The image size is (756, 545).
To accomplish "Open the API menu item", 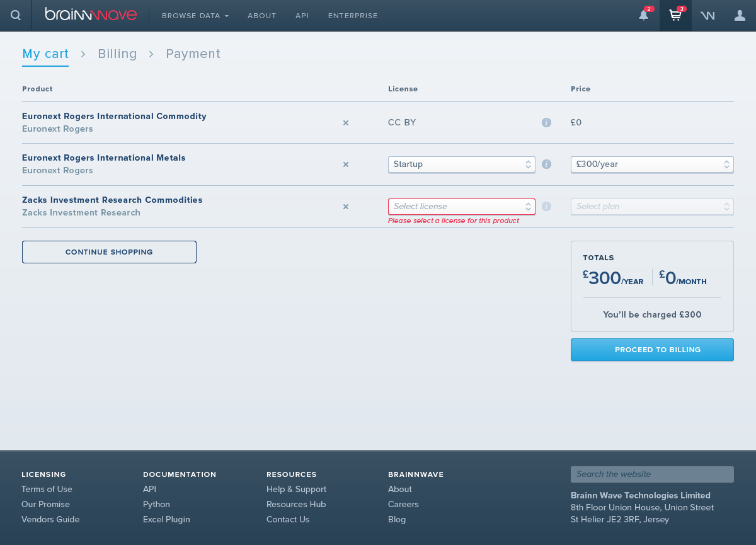I will click(302, 16).
